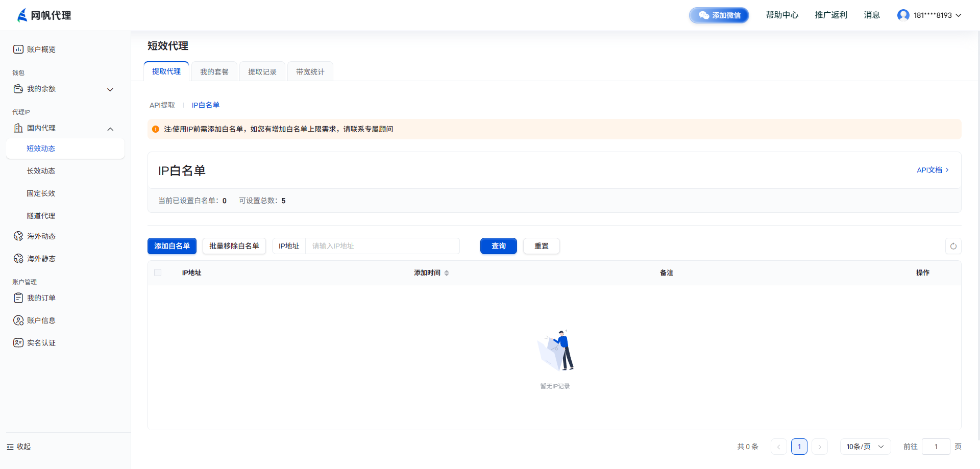Click the 暂无IP记录 empty state text
Viewport: 980px width, 469px height.
pos(555,386)
